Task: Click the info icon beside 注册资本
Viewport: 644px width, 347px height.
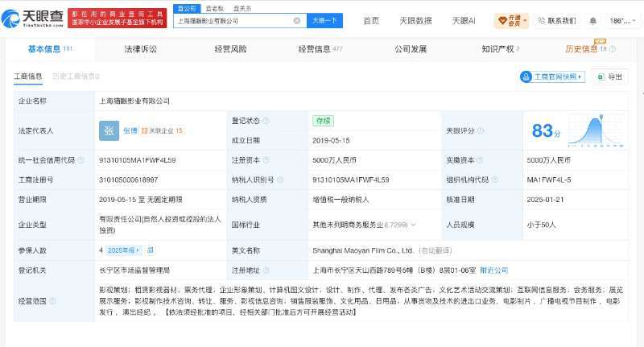Action: (x=266, y=160)
